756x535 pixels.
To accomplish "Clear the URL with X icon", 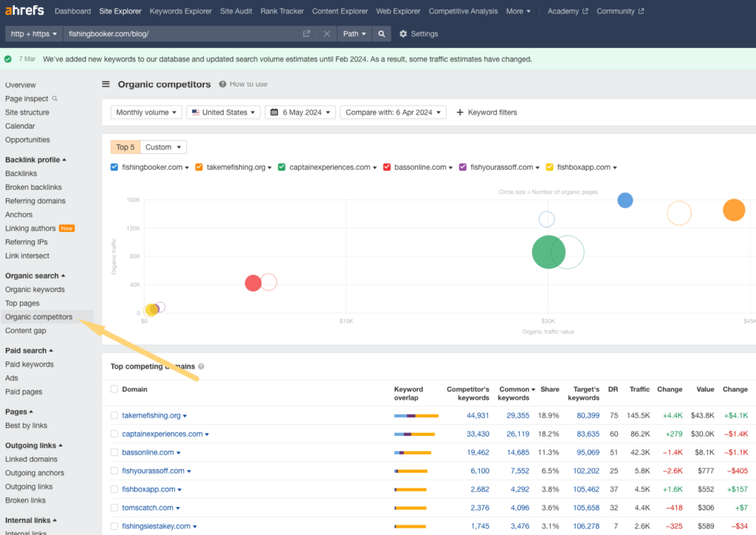I will click(327, 34).
